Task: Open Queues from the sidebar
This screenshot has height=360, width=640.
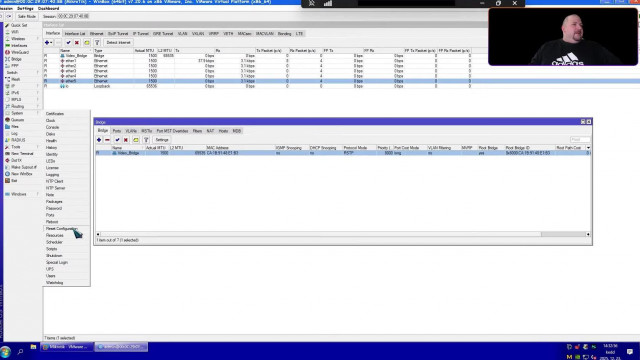Action: (17, 120)
